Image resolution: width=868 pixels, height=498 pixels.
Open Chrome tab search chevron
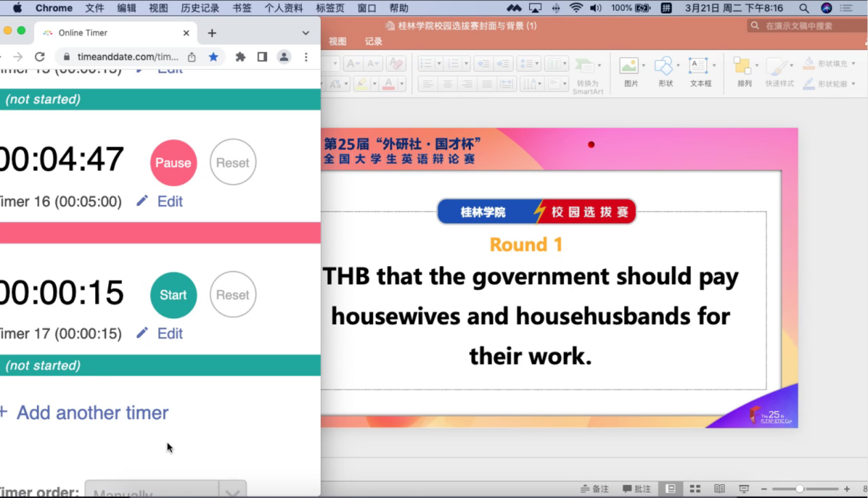305,33
